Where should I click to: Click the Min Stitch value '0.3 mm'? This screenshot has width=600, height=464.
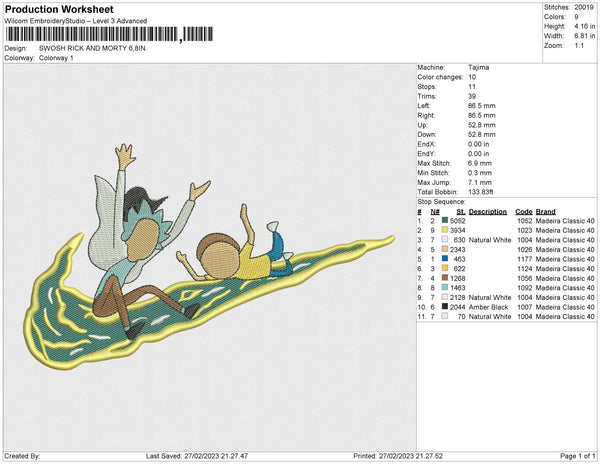480,173
